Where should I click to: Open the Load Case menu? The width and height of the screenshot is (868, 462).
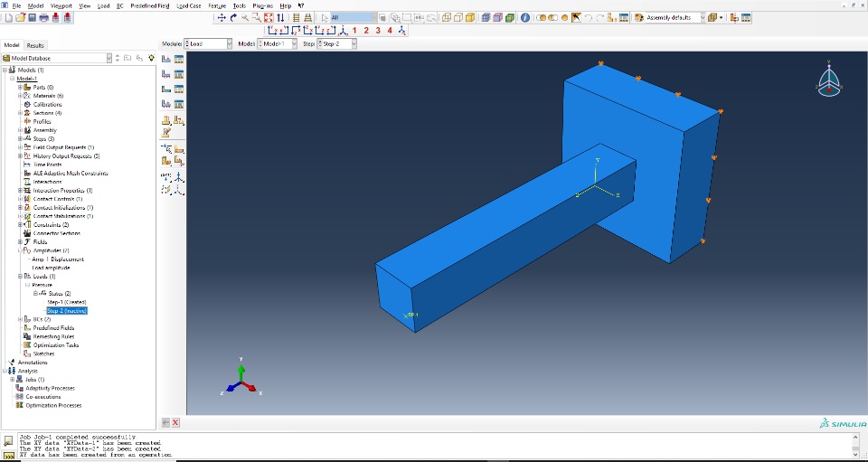point(189,5)
